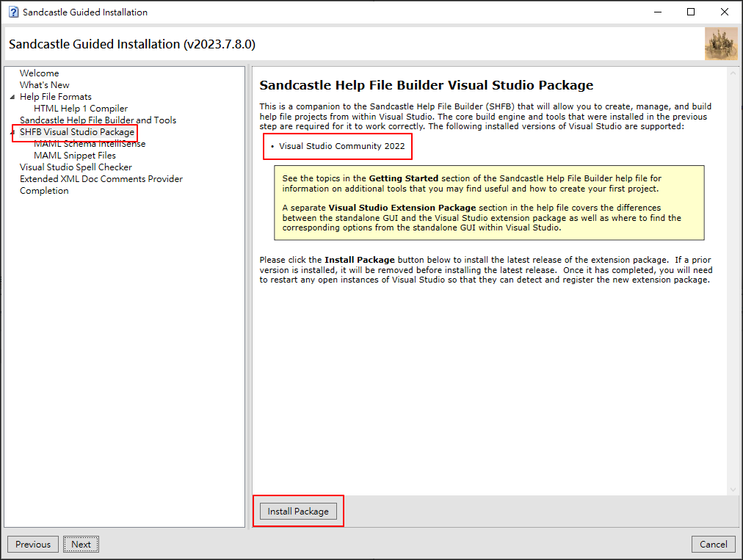Maximize the installer window
The height and width of the screenshot is (560, 743).
coord(691,12)
